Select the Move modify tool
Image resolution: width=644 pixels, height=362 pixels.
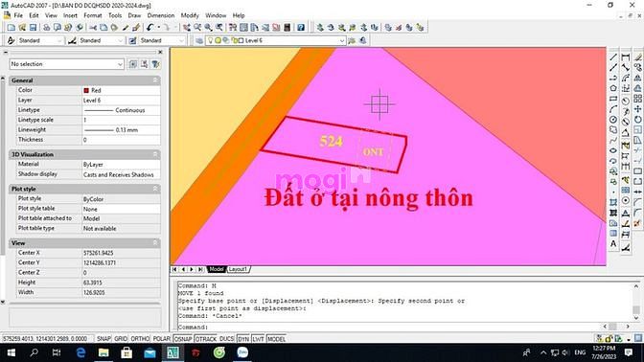point(638,109)
